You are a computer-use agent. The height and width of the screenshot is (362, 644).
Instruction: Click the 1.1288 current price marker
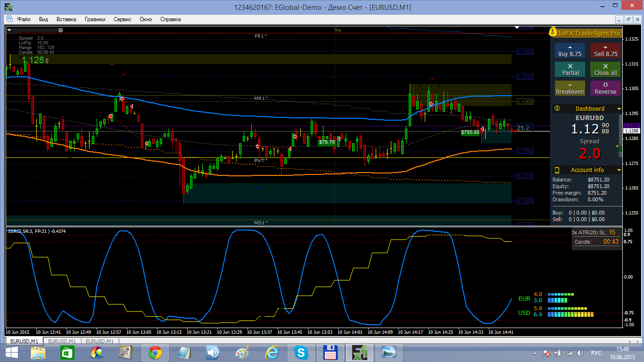[x=631, y=131]
